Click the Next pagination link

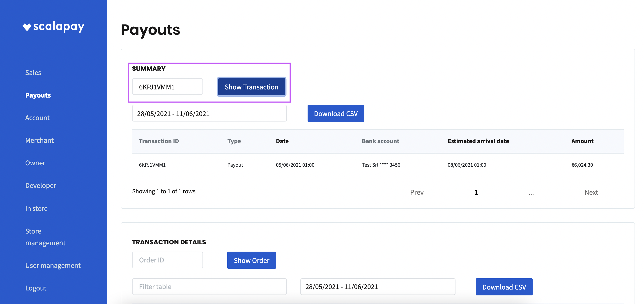pos(591,192)
